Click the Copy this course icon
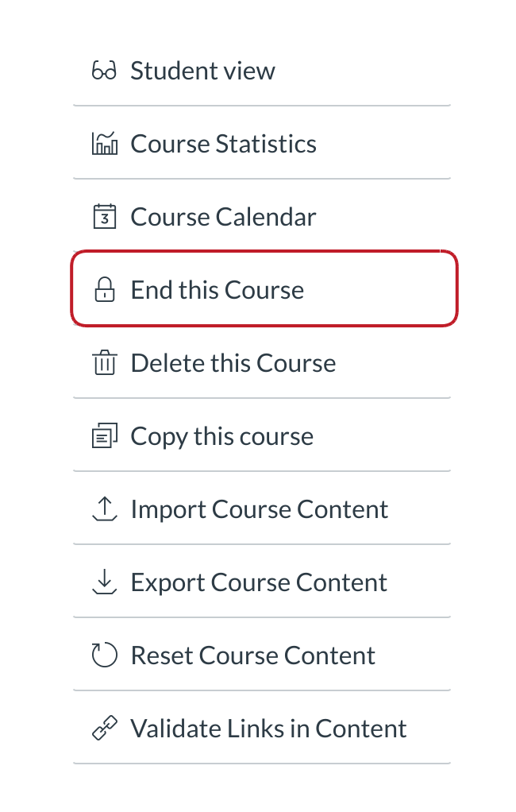 [105, 436]
